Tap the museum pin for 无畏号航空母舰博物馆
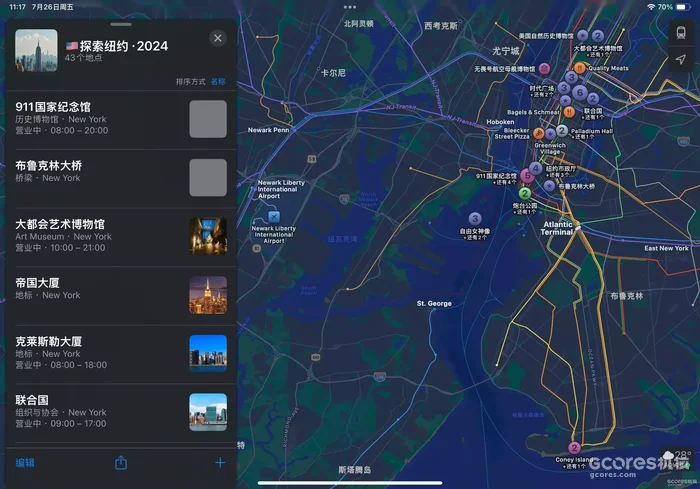700x489 pixels. [544, 68]
